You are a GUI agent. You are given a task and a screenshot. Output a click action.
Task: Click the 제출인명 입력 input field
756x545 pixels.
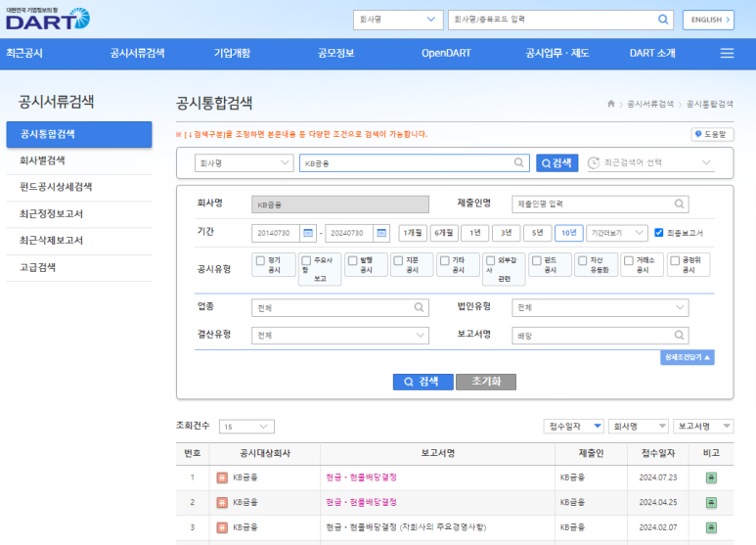[x=600, y=204]
